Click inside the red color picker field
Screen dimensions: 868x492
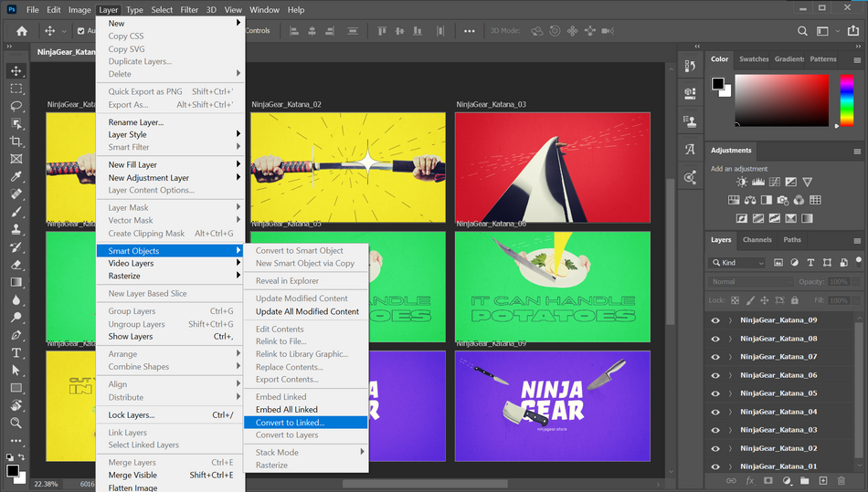(x=781, y=100)
